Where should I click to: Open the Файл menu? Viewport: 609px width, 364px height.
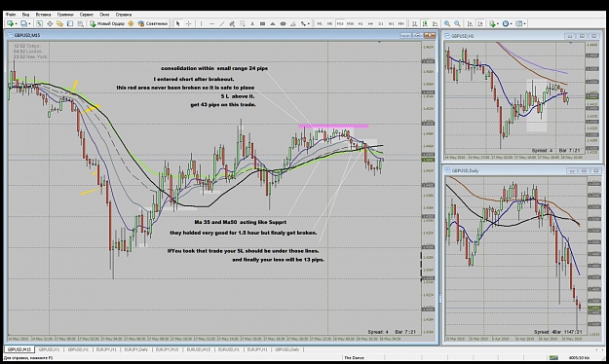point(11,15)
